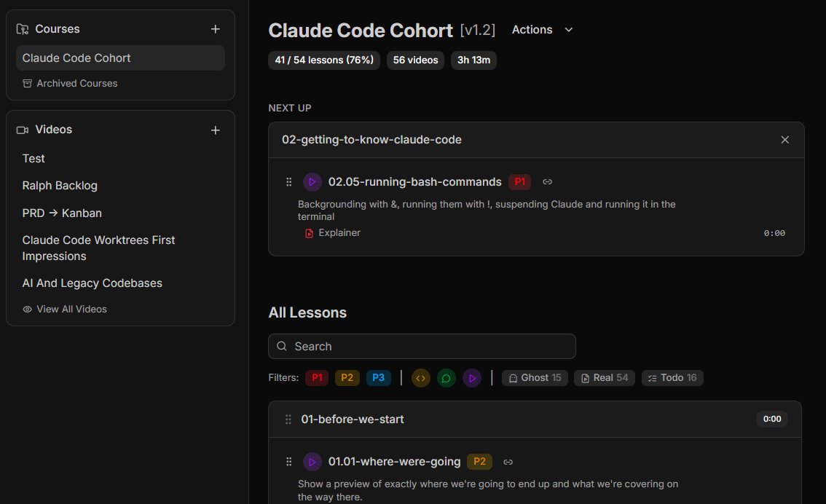
Task: Toggle the green chat bubble filter
Action: (447, 378)
